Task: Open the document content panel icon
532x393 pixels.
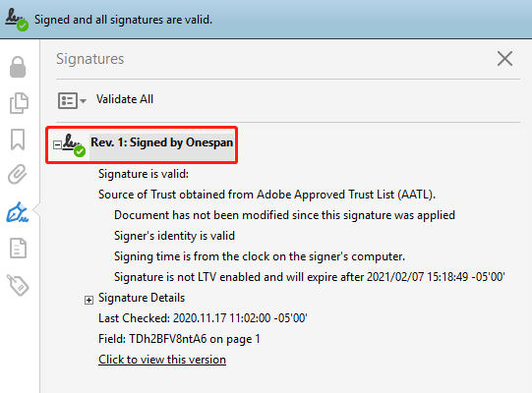Action: pos(18,248)
